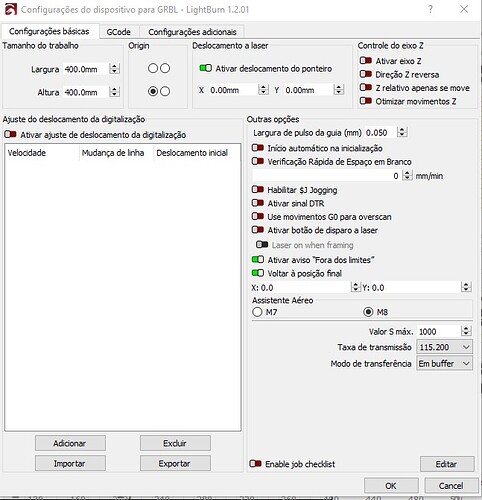Image resolution: width=482 pixels, height=500 pixels.
Task: Adjust final position Y stepper
Action: (x=466, y=287)
